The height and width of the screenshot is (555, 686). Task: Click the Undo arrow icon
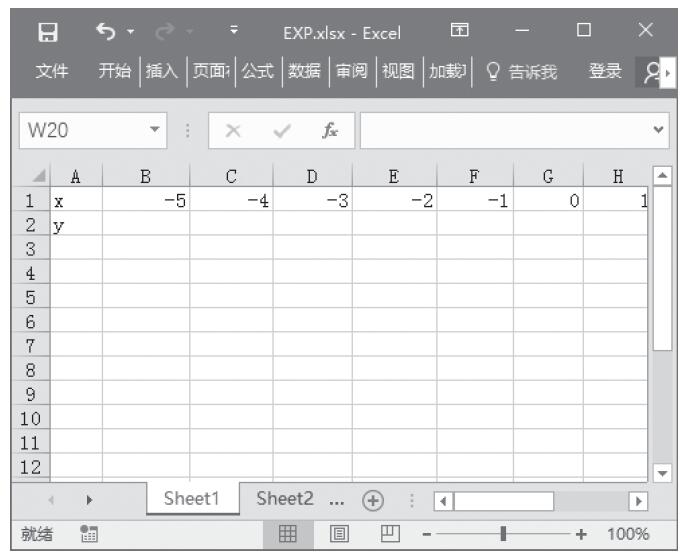106,32
